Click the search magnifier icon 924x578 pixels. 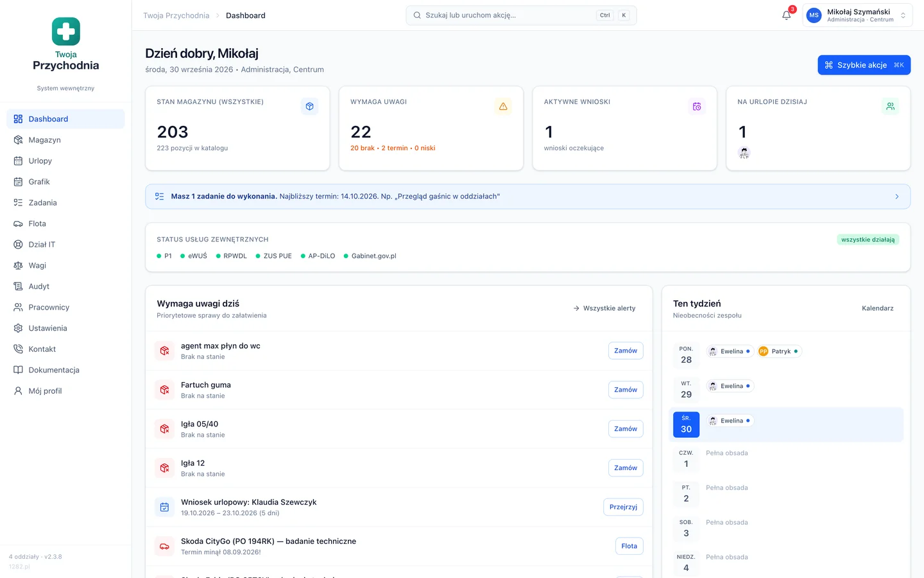417,15
